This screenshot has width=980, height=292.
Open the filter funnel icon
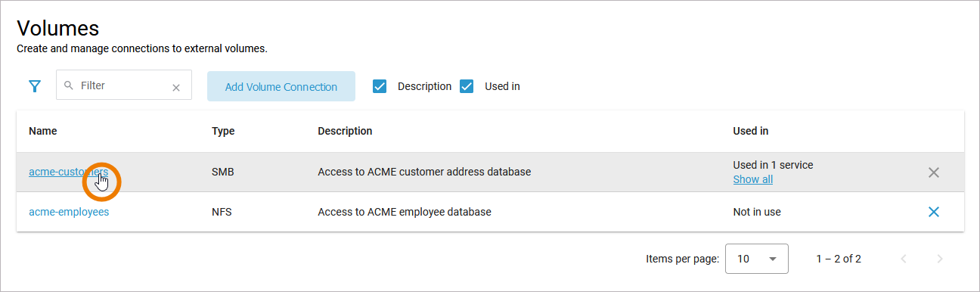35,86
